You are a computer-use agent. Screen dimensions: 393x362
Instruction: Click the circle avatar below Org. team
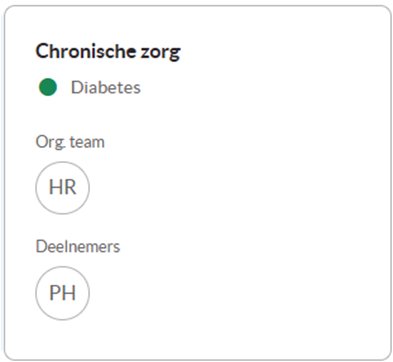coord(62,188)
